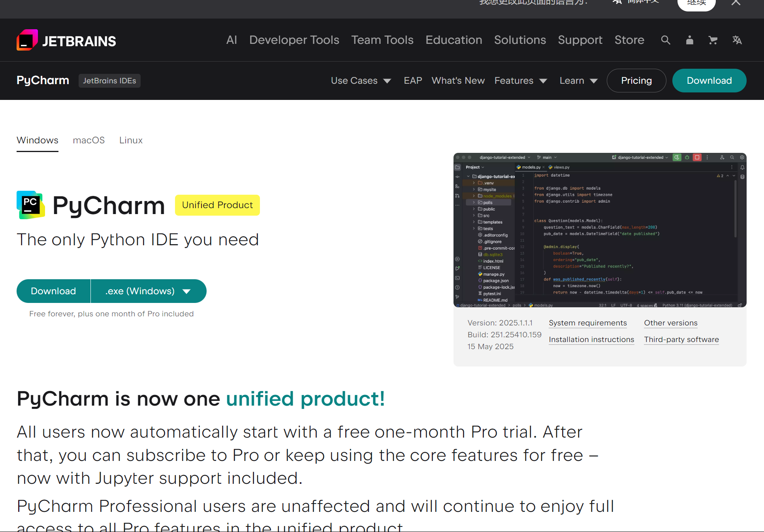The image size is (764, 532).
Task: Click the teal Download button under PyCharm
Action: pos(53,291)
